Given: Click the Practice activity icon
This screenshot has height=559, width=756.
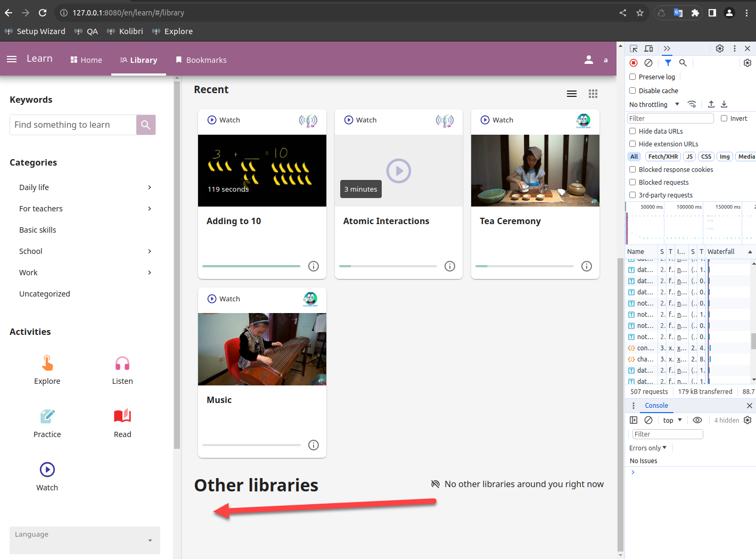Looking at the screenshot, I should (x=47, y=416).
